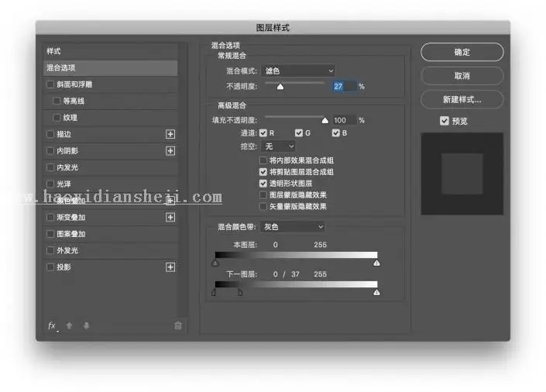Toggle the B channel checkbox

[335, 133]
